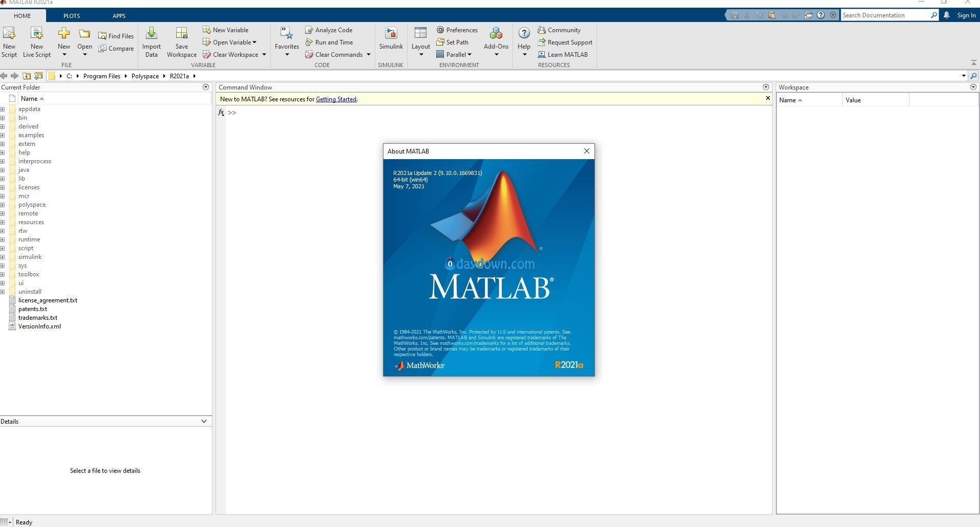Create a New Live Script
This screenshot has height=527, width=980.
[37, 42]
